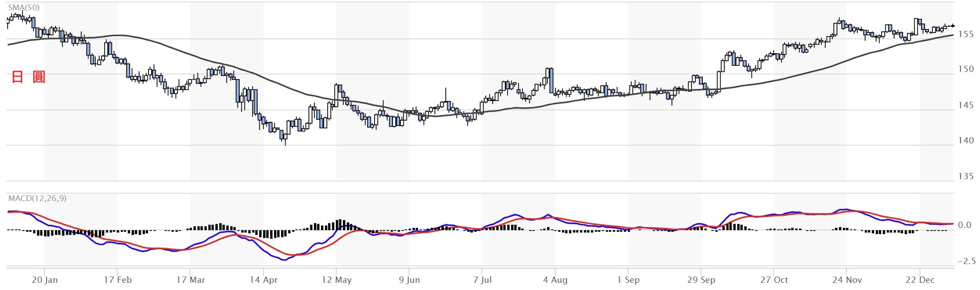Viewport: 980px width, 290px height.
Task: Click the 24 Nov date label
Action: 847,280
